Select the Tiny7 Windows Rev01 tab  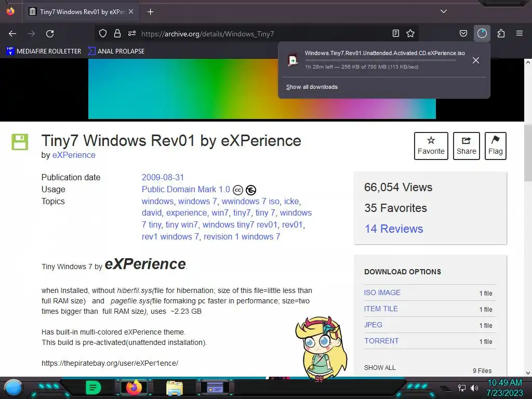(81, 11)
